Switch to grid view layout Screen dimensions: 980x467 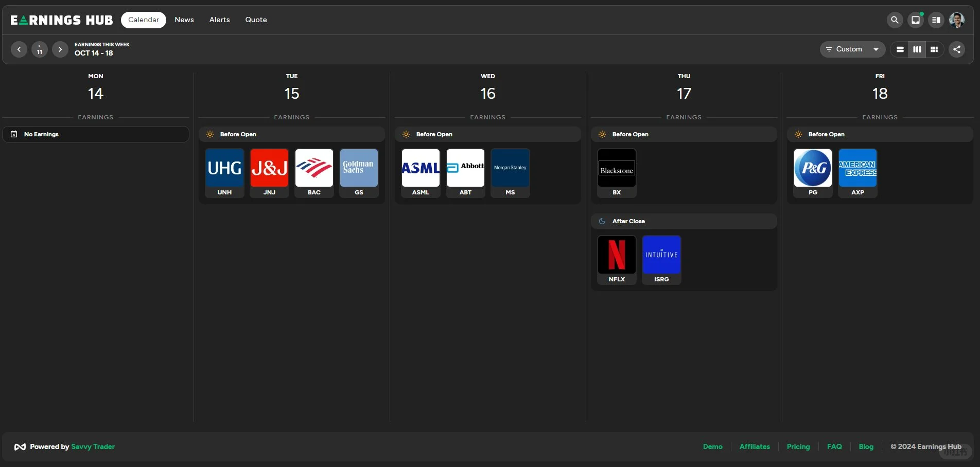tap(934, 49)
